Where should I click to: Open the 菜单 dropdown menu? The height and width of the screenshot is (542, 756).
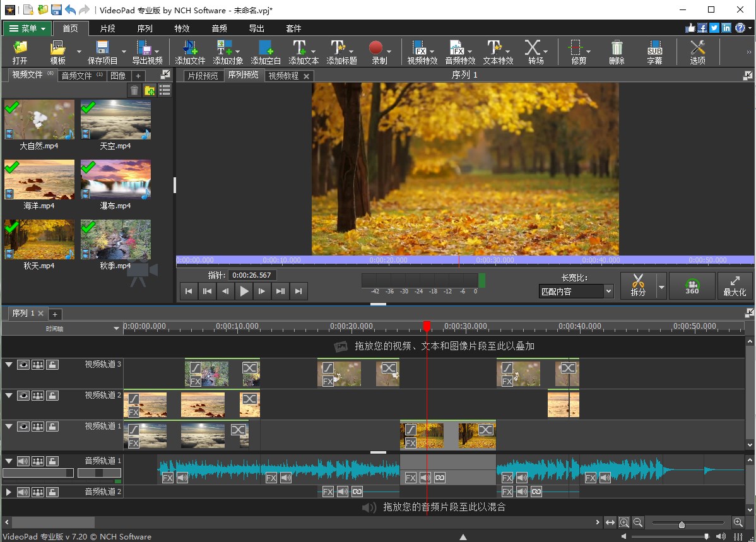coord(27,28)
